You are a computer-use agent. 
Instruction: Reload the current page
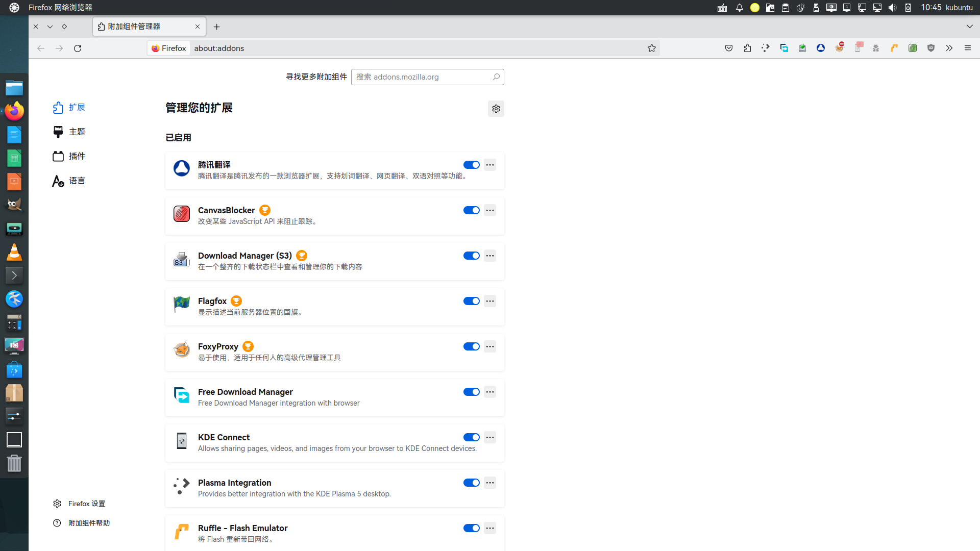78,48
